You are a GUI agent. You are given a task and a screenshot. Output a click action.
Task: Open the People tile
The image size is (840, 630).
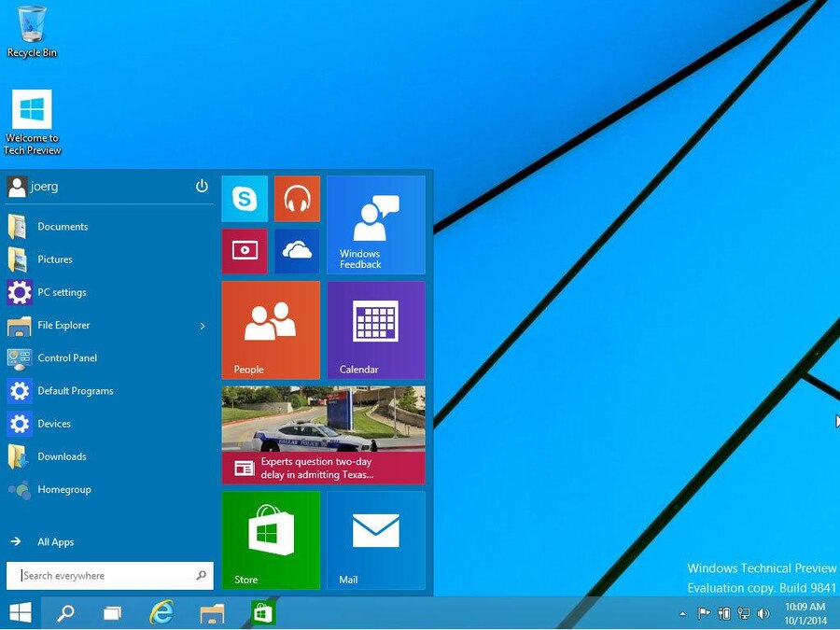270,329
